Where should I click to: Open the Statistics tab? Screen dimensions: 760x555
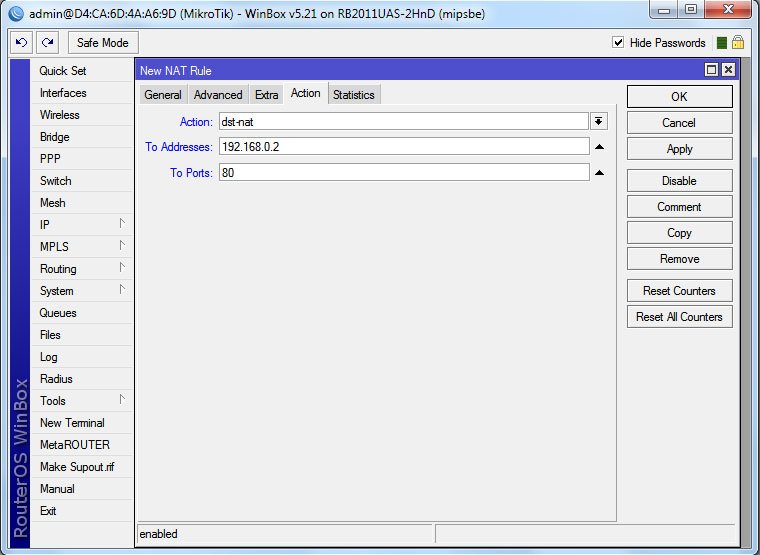[x=353, y=95]
